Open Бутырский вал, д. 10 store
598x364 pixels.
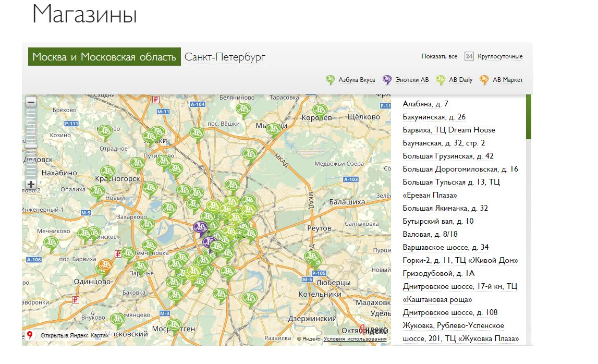click(x=438, y=221)
